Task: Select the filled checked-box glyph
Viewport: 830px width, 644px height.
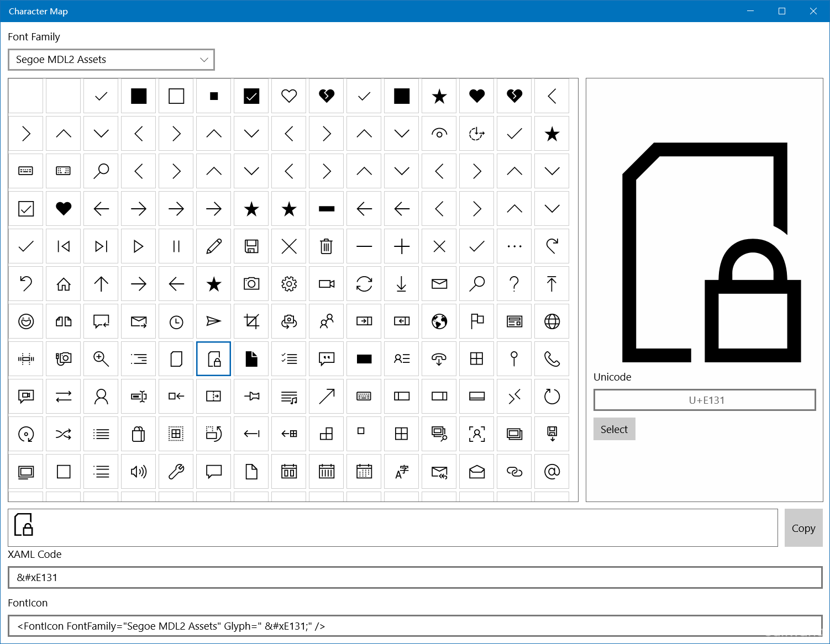Action: [251, 96]
